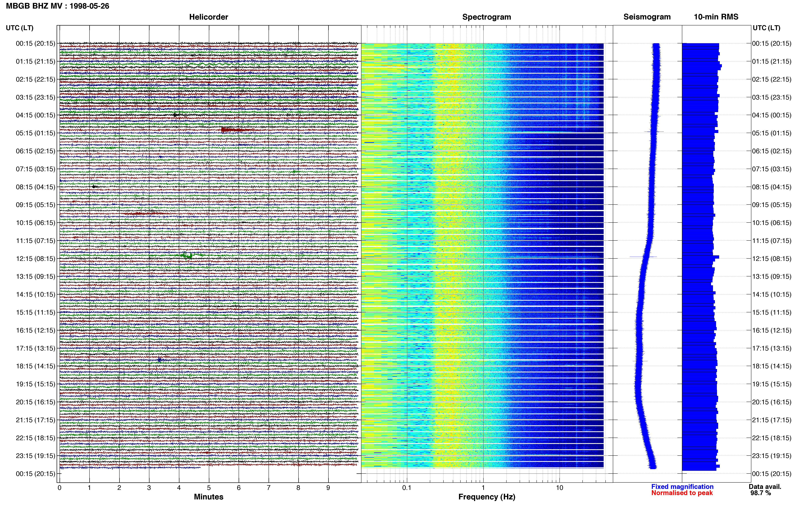812x508 pixels.
Task: Click the black event blip near 08:15 trace
Action: click(95, 186)
